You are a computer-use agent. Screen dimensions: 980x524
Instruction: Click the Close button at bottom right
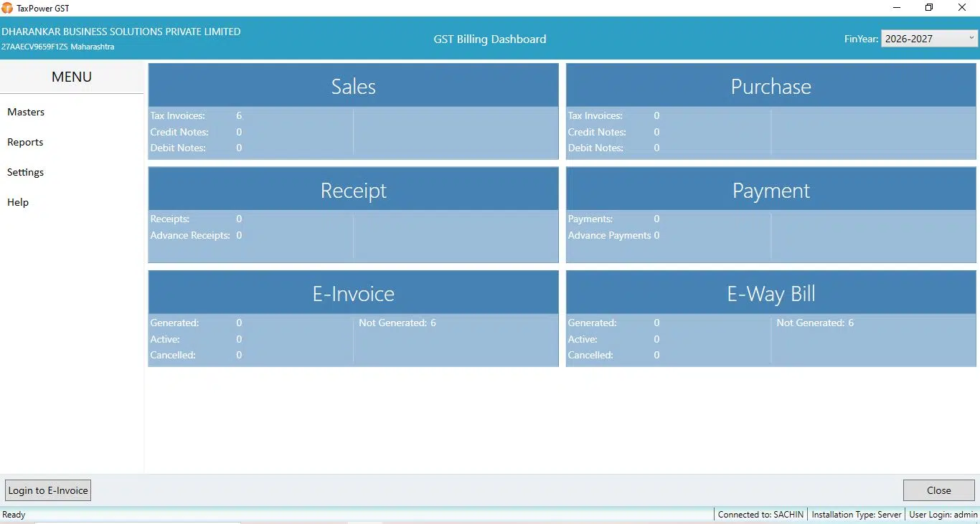coord(939,490)
